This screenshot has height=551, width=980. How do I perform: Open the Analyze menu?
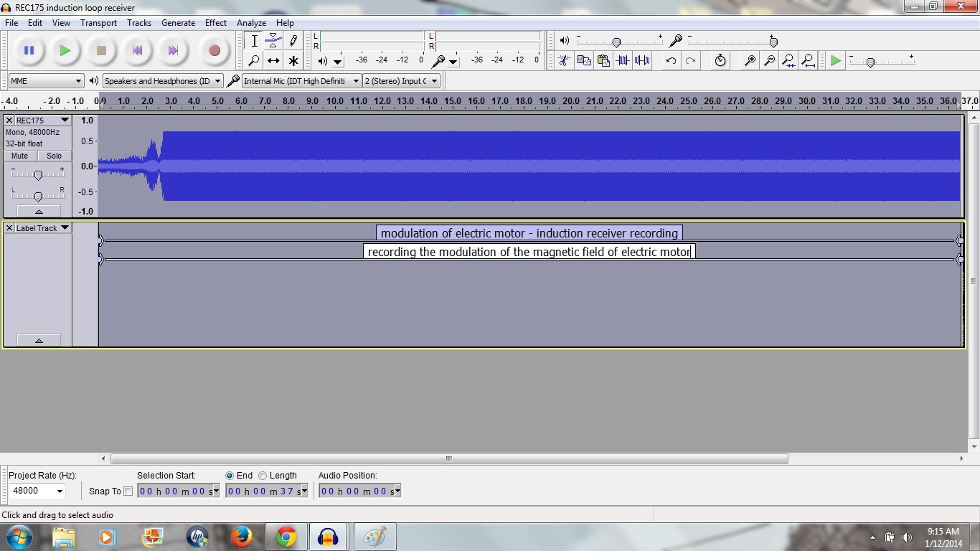251,23
